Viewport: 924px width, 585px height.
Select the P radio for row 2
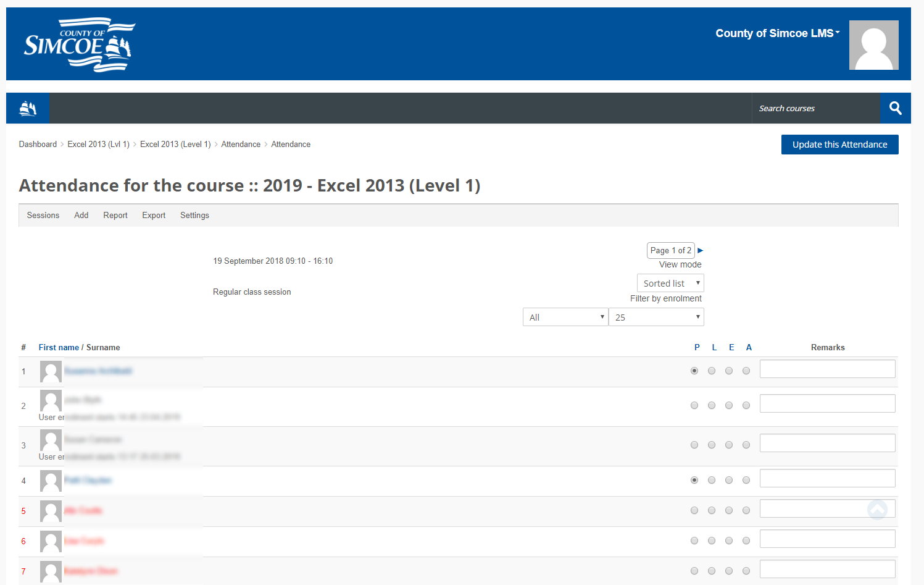694,405
